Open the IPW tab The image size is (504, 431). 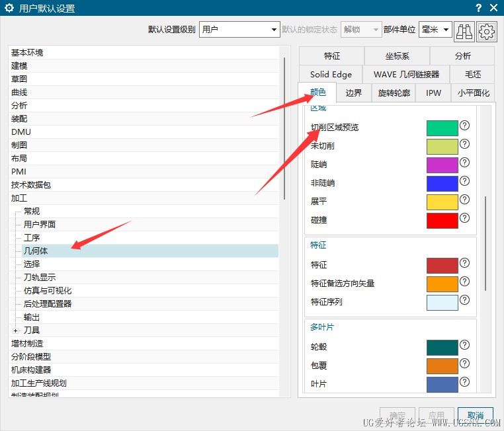point(433,93)
